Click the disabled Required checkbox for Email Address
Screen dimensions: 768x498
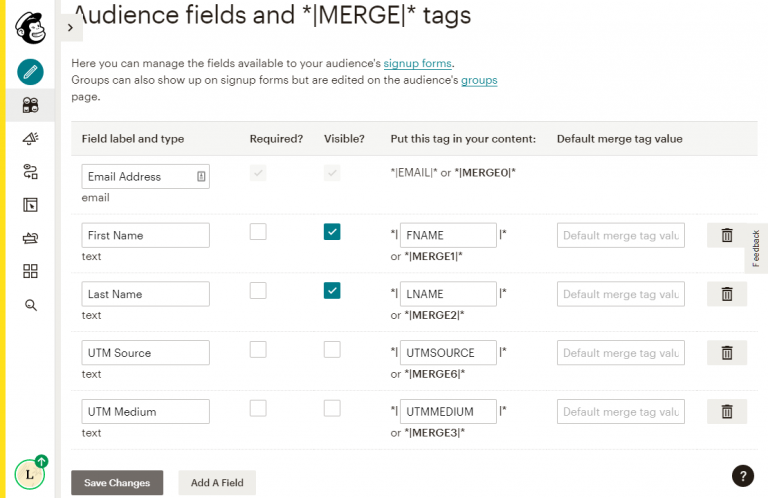(x=258, y=173)
